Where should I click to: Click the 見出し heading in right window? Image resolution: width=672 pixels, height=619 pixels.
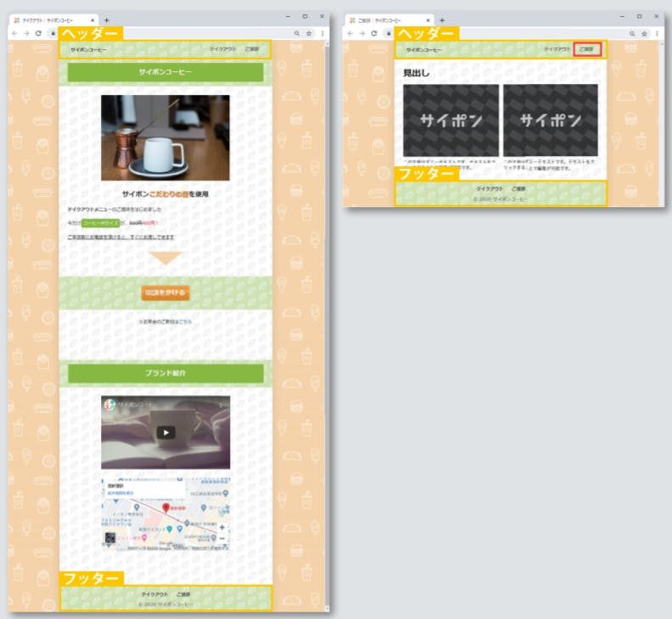416,73
